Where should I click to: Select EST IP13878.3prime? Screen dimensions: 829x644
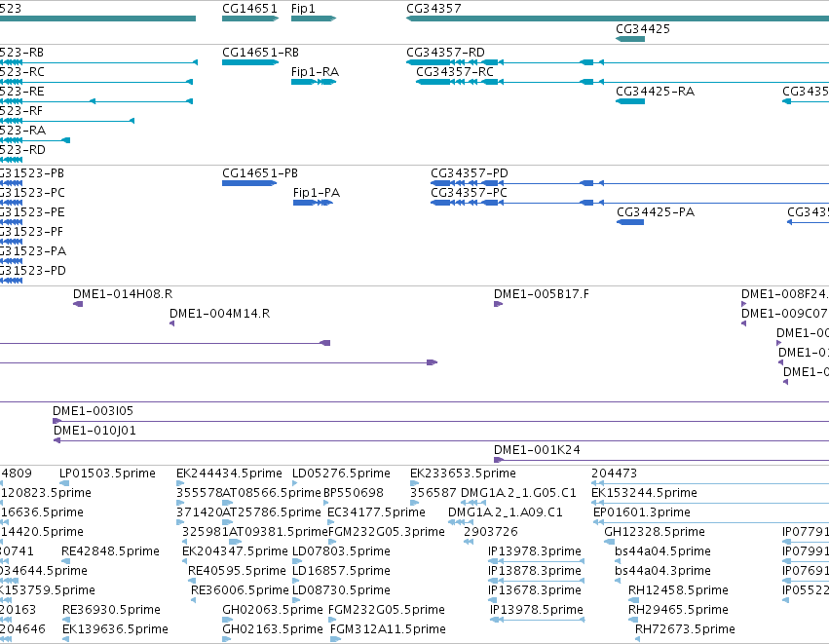point(535,572)
